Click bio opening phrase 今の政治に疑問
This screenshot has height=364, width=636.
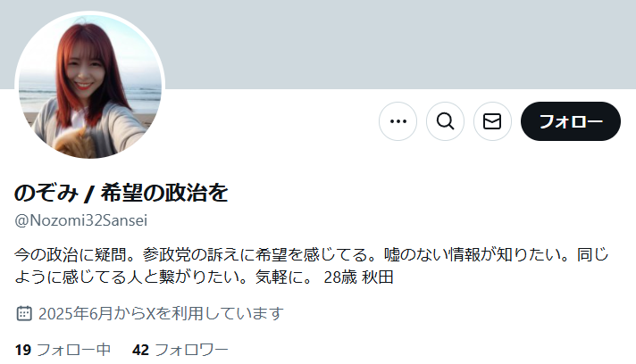click(71, 254)
